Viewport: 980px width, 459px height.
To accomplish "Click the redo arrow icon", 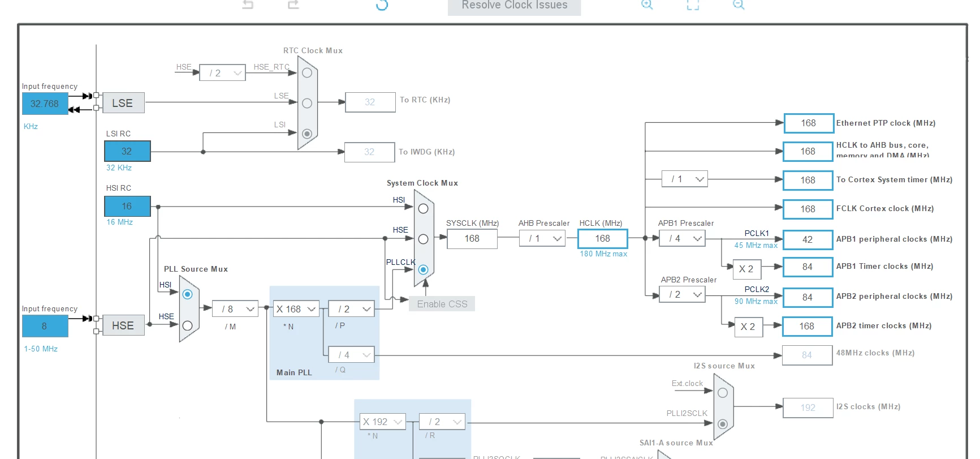I will pyautogui.click(x=293, y=5).
